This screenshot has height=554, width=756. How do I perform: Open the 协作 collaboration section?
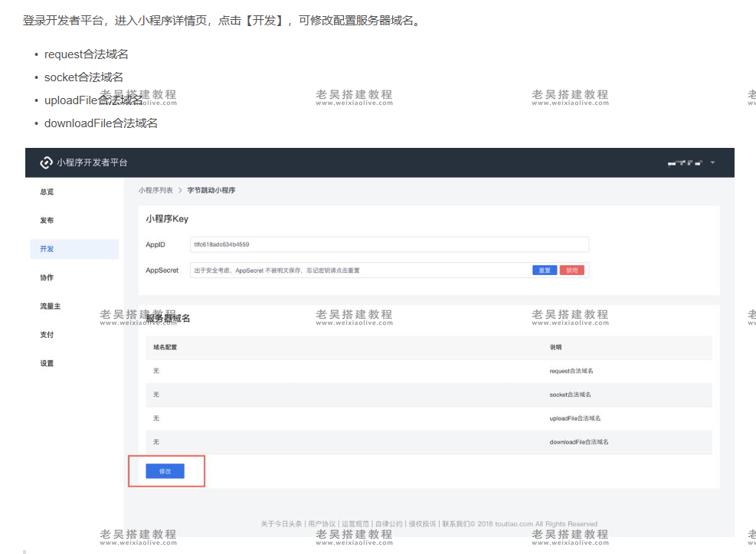[x=47, y=277]
